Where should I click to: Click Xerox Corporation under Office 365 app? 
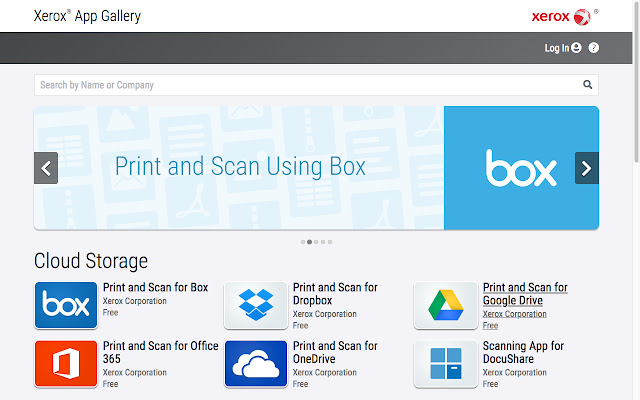(x=135, y=372)
